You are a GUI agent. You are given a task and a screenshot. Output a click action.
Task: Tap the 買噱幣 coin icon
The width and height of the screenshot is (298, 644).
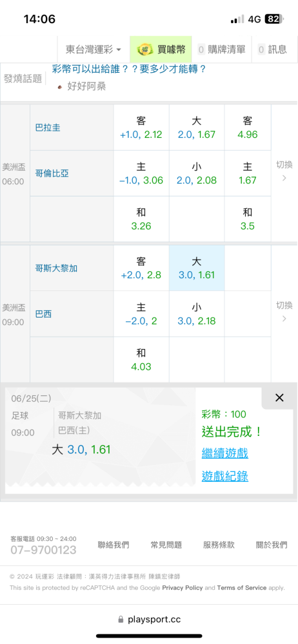click(144, 50)
